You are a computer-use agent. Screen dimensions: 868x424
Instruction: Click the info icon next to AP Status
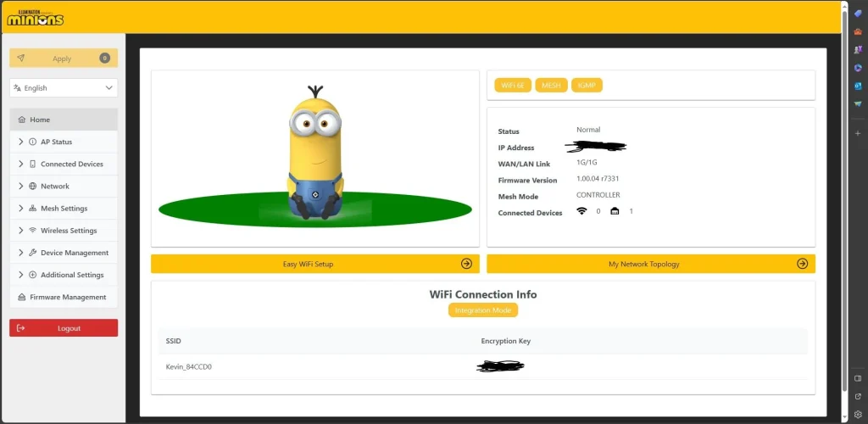click(x=33, y=142)
